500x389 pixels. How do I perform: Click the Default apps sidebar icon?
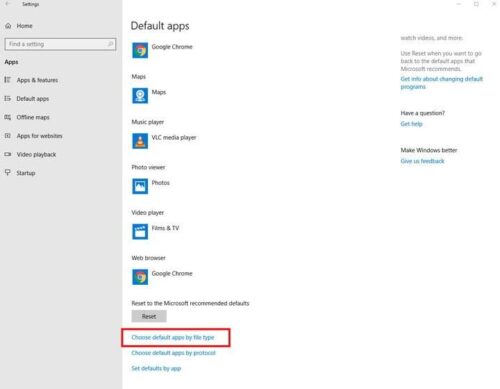pyautogui.click(x=7, y=98)
